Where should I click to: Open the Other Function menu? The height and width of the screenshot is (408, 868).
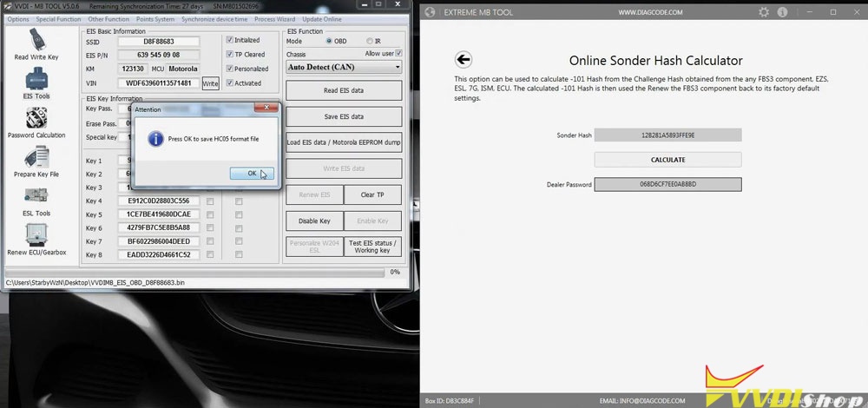pos(108,19)
